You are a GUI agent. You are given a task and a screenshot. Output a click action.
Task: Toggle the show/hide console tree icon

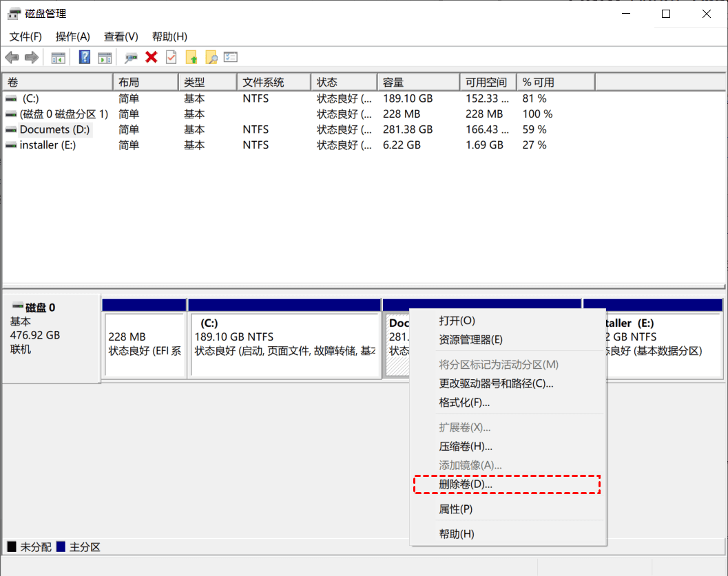[x=58, y=57]
